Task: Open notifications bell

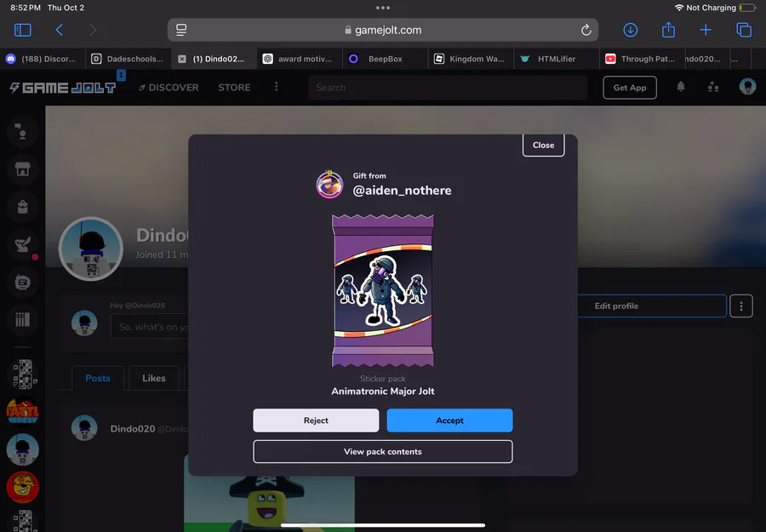Action: 681,87
